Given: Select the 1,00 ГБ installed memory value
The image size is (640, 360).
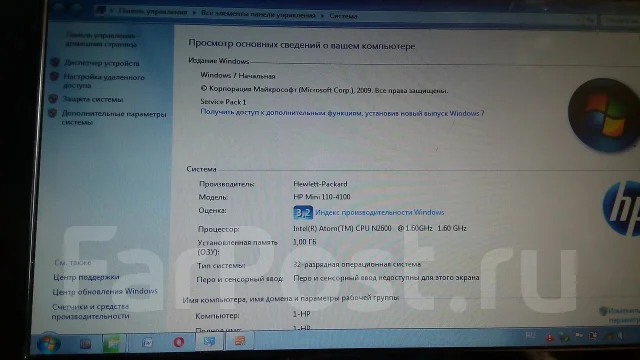Looking at the screenshot, I should coord(304,242).
